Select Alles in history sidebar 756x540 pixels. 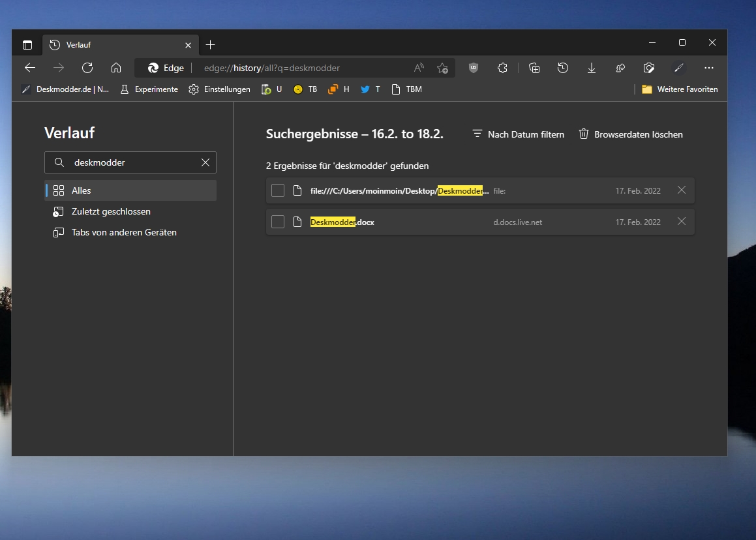click(x=131, y=190)
